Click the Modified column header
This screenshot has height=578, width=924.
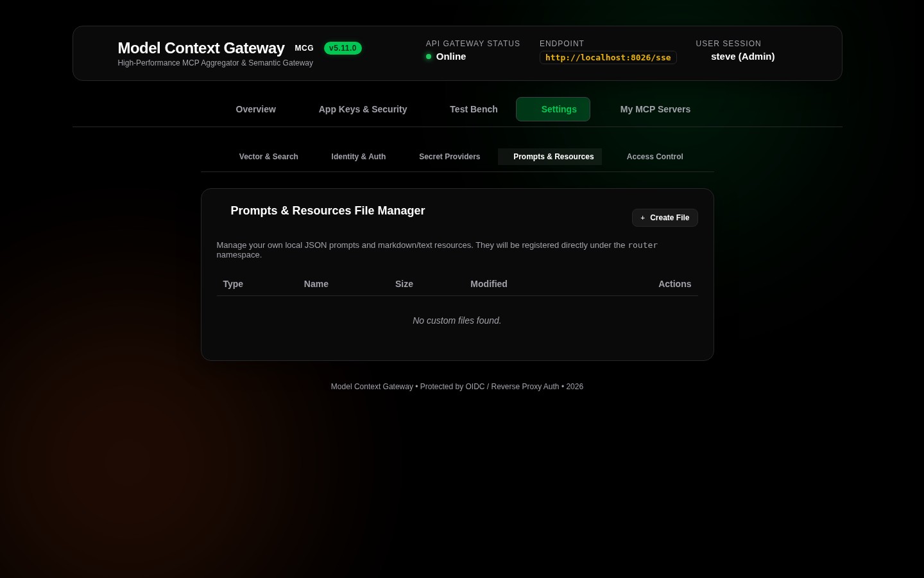[489, 284]
